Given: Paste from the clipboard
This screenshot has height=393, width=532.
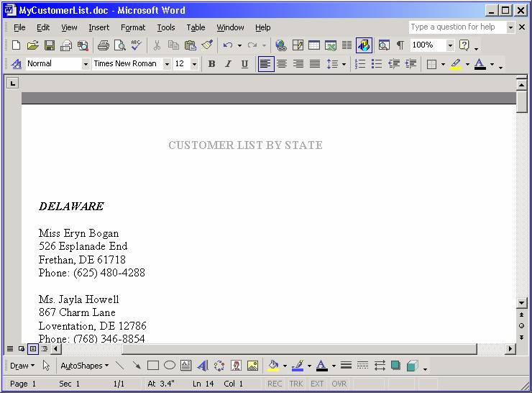Looking at the screenshot, I should pos(190,45).
